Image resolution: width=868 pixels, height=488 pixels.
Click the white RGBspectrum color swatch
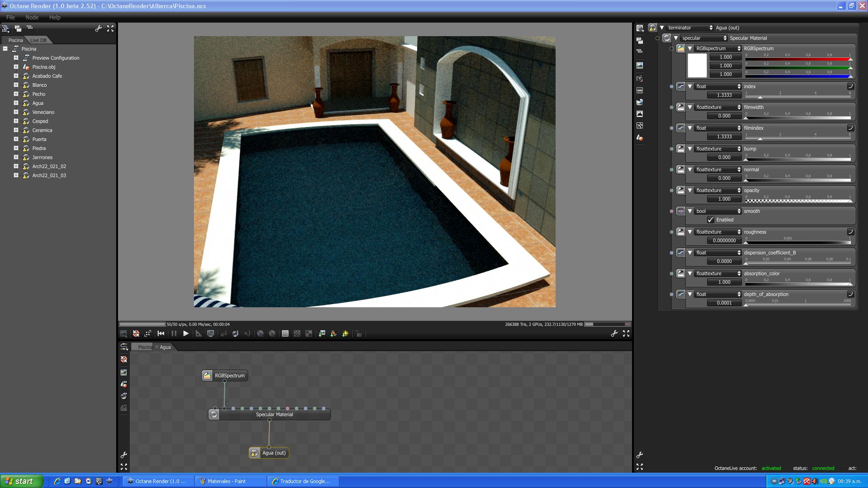[697, 66]
